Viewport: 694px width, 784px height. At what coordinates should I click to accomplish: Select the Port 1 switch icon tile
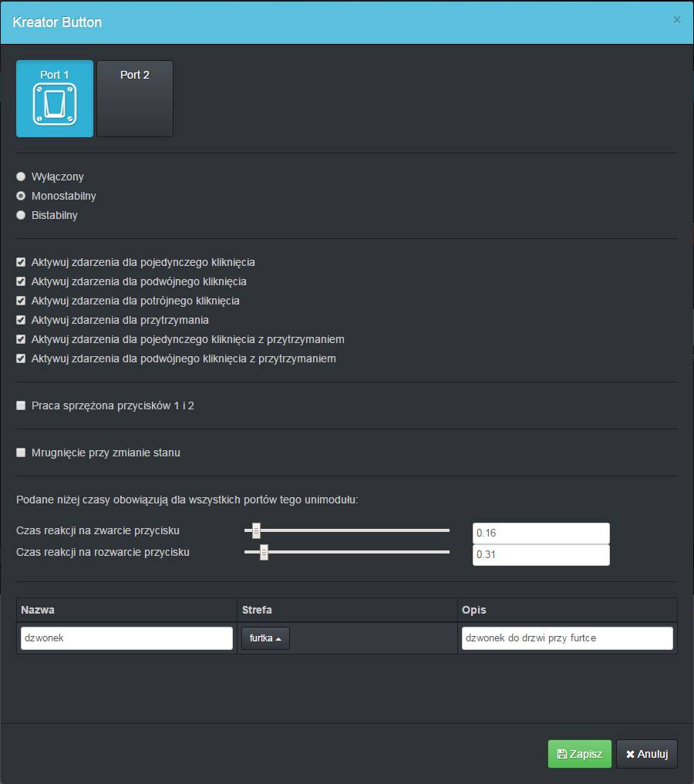[x=55, y=99]
